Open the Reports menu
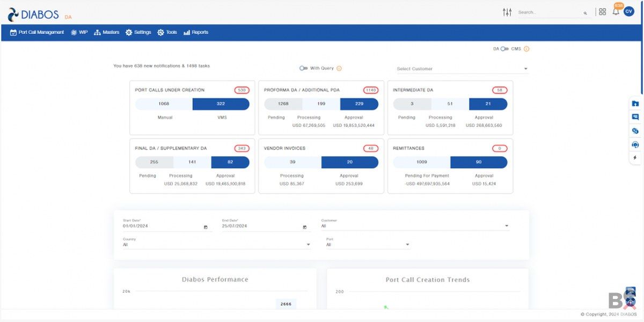 point(196,32)
